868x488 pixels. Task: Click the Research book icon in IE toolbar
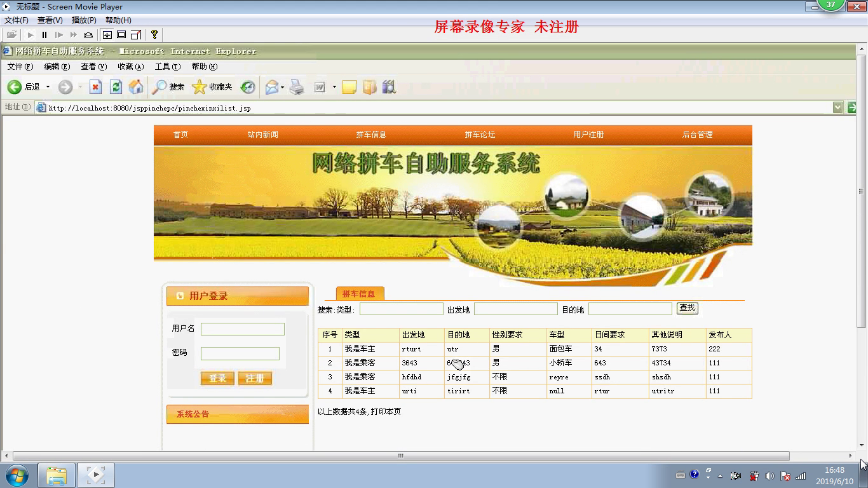370,87
